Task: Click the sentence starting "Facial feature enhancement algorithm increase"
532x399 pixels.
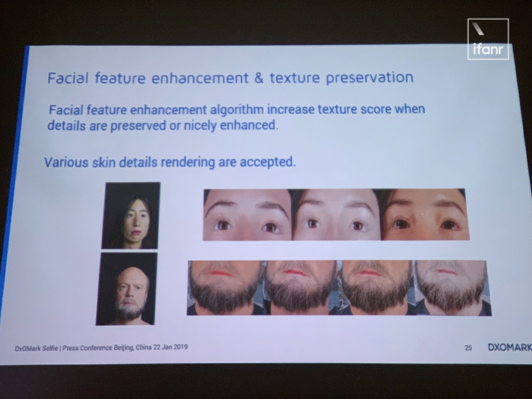Action: click(x=236, y=117)
